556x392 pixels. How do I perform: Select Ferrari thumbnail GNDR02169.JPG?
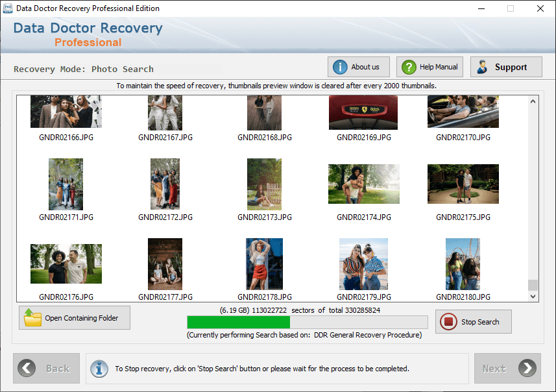point(363,112)
